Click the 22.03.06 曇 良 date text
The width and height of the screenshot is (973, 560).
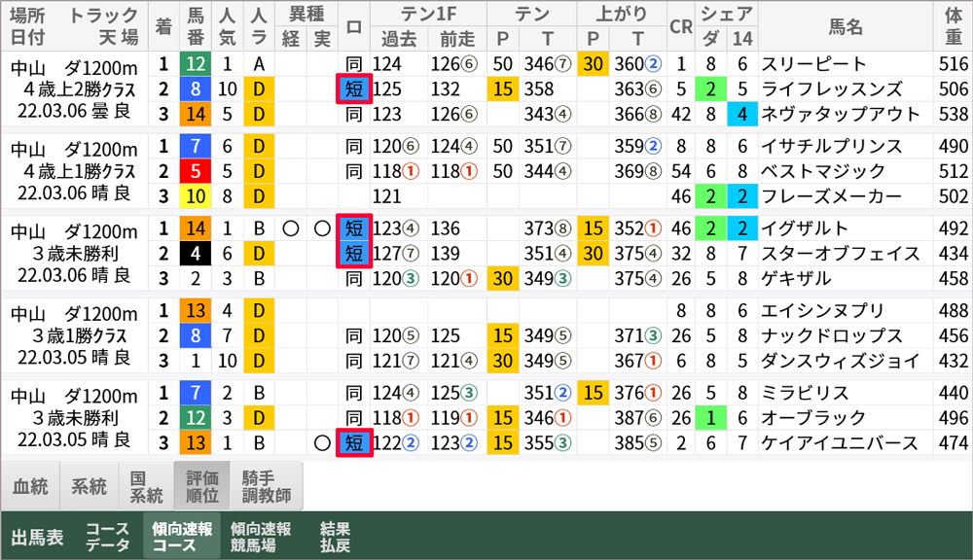pos(74,112)
